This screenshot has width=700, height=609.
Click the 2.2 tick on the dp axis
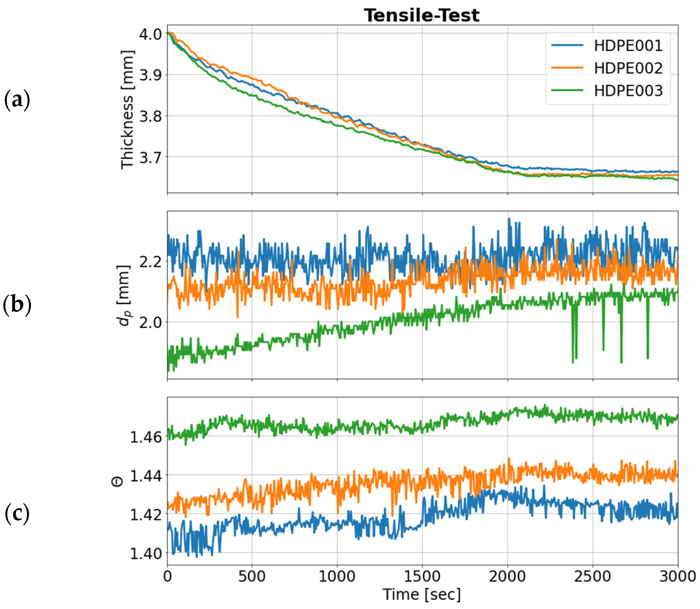151,262
